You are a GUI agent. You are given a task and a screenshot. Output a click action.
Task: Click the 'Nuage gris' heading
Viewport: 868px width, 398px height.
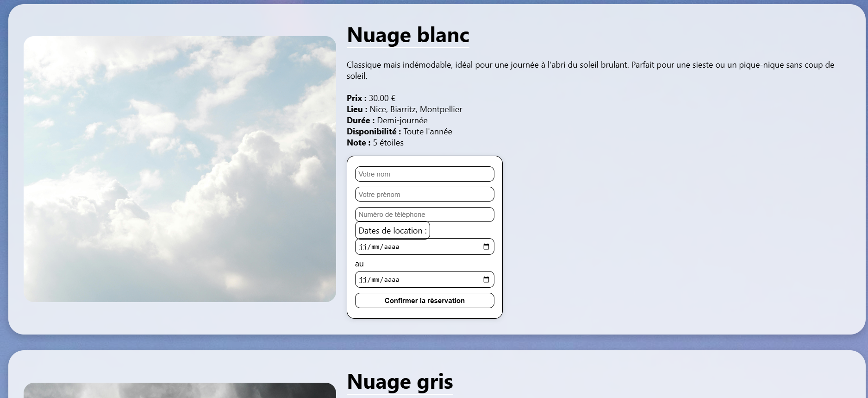tap(400, 382)
